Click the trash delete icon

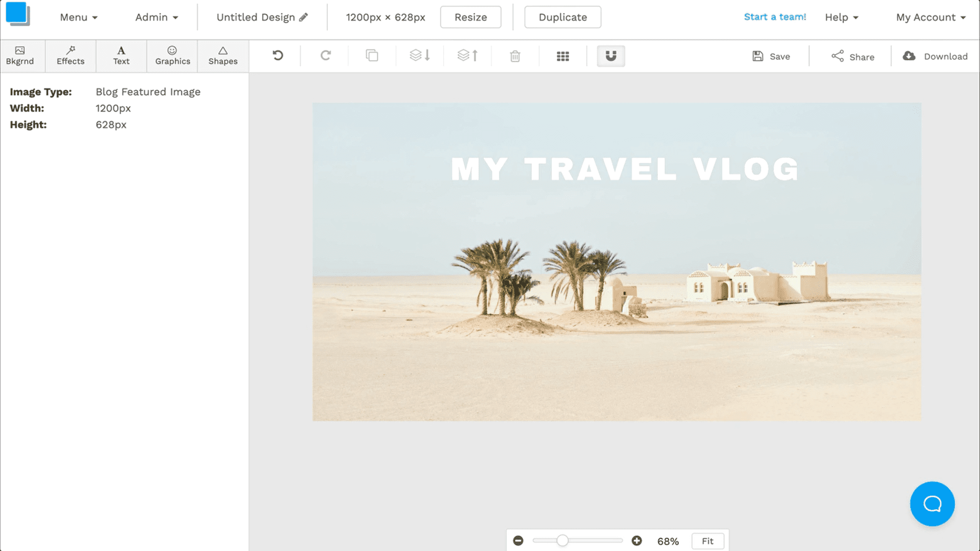(515, 56)
